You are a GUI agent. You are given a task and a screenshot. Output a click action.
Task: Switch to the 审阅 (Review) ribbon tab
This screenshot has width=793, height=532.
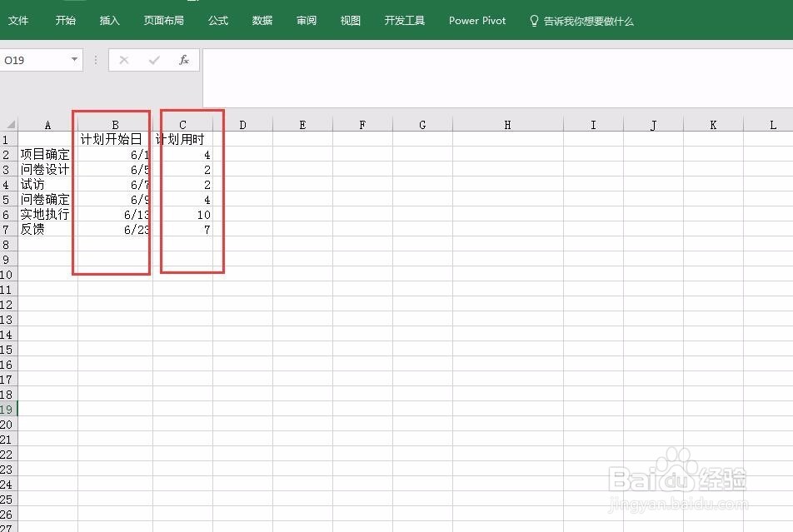click(306, 21)
